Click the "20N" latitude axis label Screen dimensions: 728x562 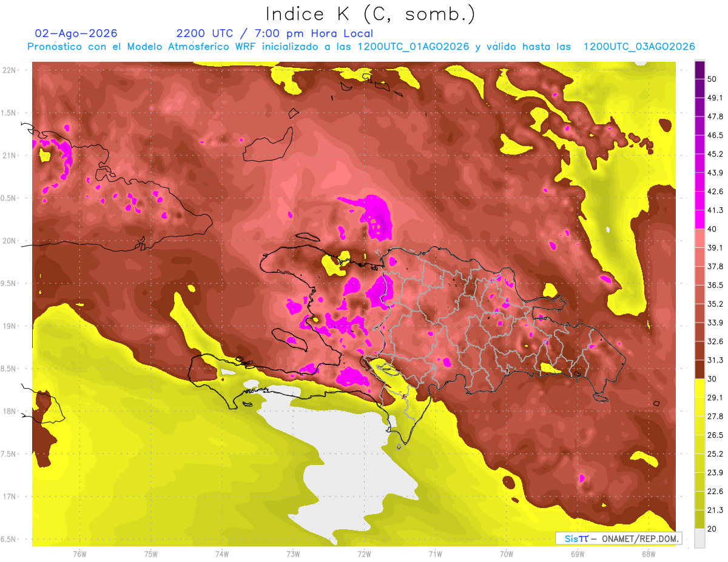coord(10,241)
